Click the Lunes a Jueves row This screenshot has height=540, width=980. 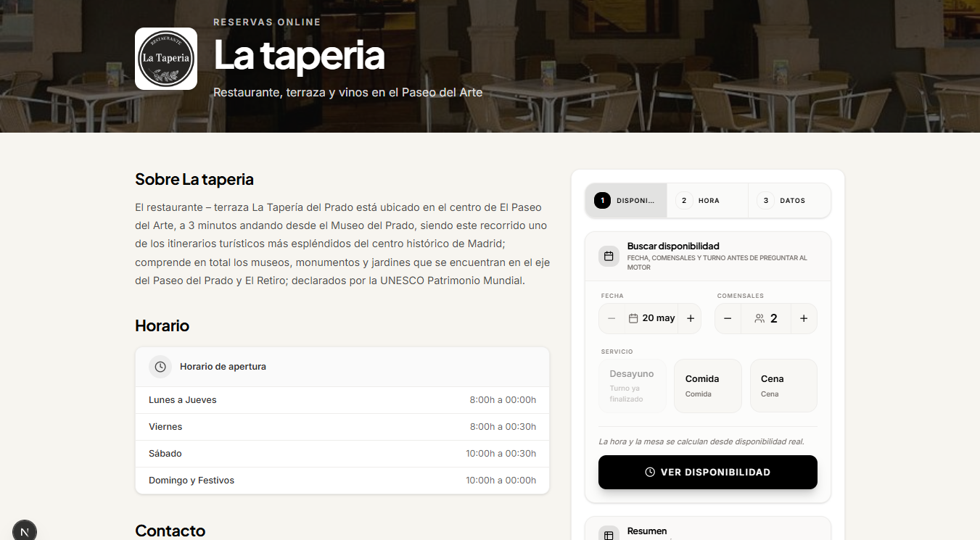click(342, 400)
